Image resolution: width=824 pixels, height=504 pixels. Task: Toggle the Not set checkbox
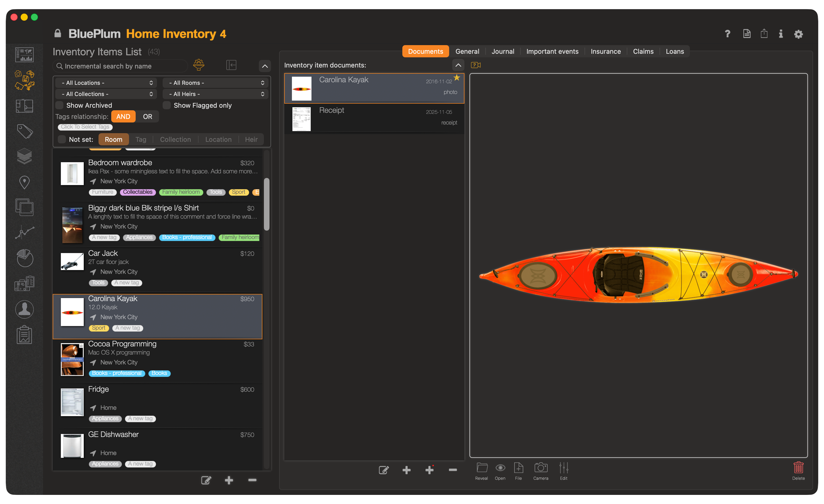click(x=62, y=139)
